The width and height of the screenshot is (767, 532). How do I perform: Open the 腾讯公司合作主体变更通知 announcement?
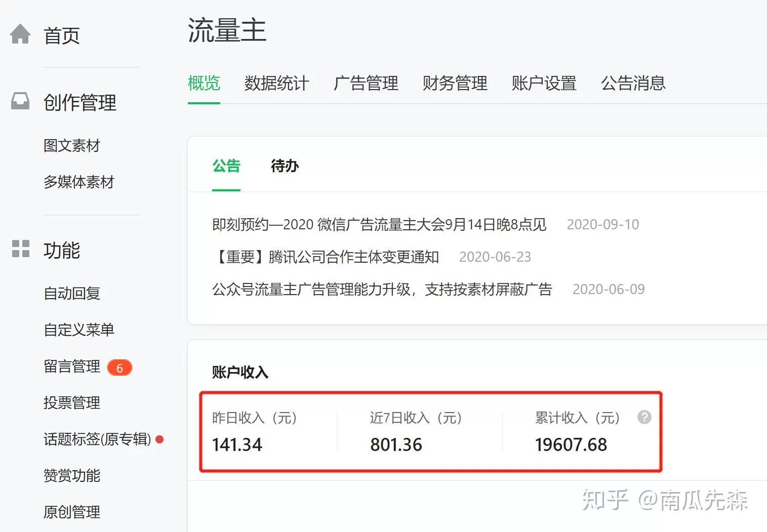tap(326, 257)
